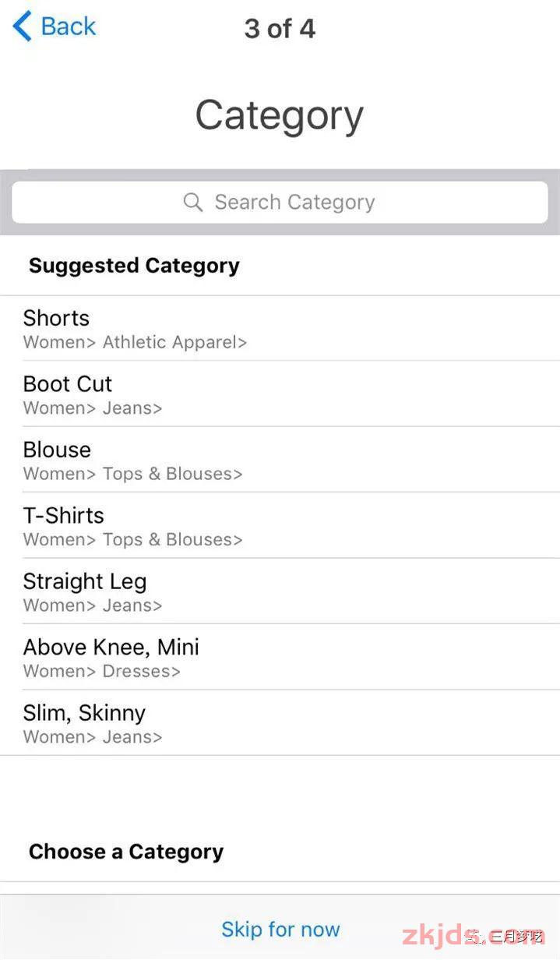
Task: Select the Slim, Skinny category
Action: point(280,723)
